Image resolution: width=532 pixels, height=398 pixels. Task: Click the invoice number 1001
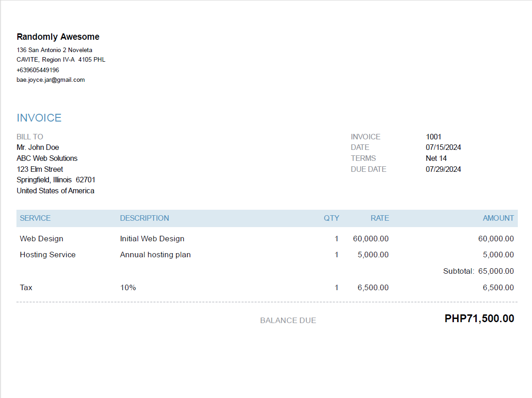click(433, 137)
